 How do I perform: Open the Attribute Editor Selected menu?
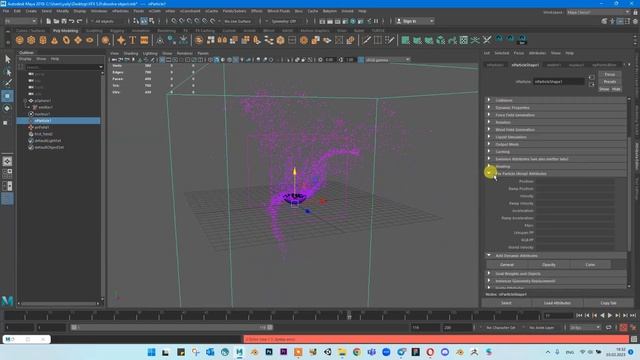pos(502,53)
